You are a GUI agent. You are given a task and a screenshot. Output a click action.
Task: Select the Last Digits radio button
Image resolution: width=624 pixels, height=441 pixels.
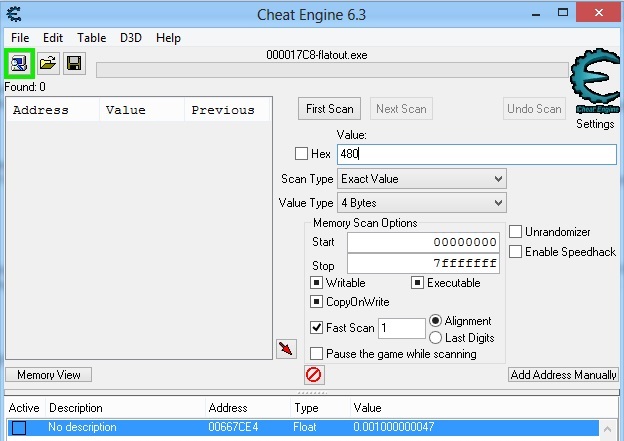[435, 338]
